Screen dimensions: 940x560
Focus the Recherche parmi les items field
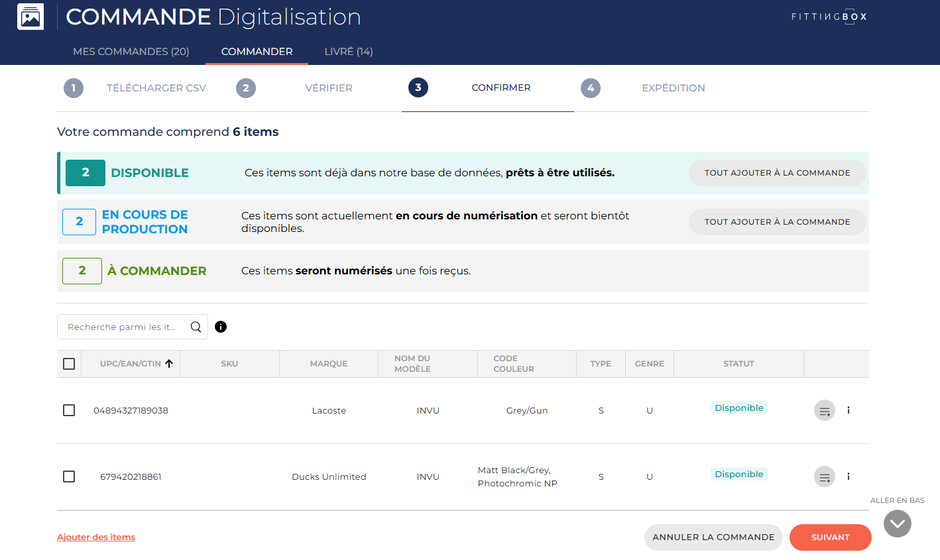[x=123, y=327]
